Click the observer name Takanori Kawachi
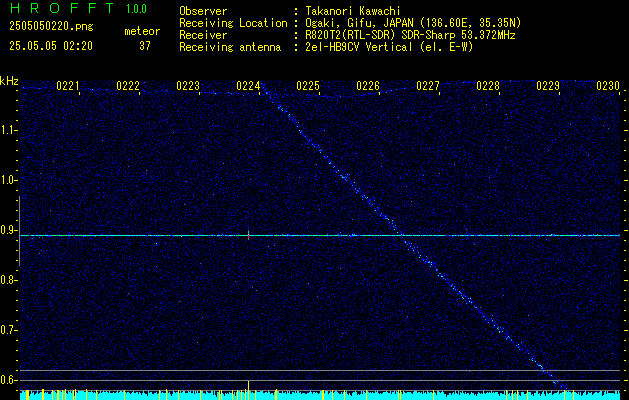Image resolution: width=629 pixels, height=400 pixels. tap(352, 12)
